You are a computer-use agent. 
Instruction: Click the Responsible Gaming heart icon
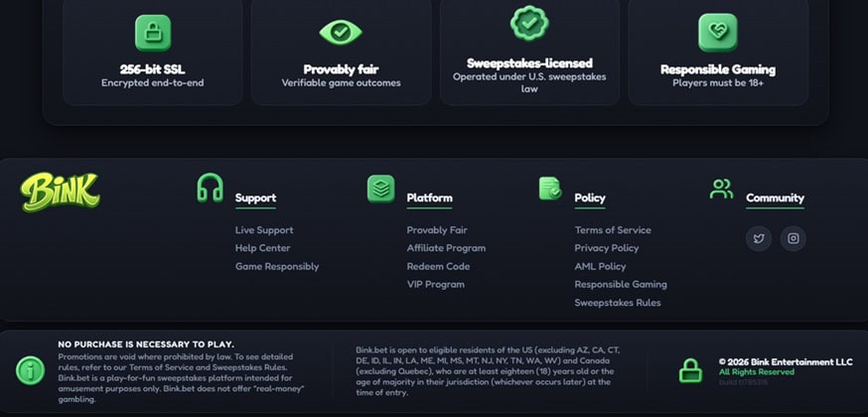[718, 33]
